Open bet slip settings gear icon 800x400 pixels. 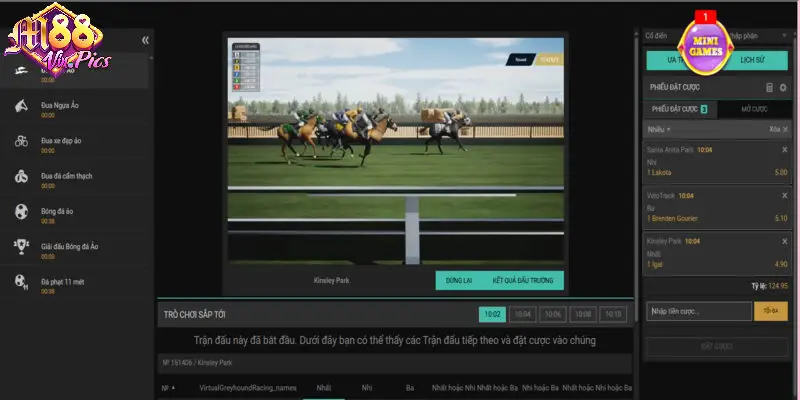[783, 88]
